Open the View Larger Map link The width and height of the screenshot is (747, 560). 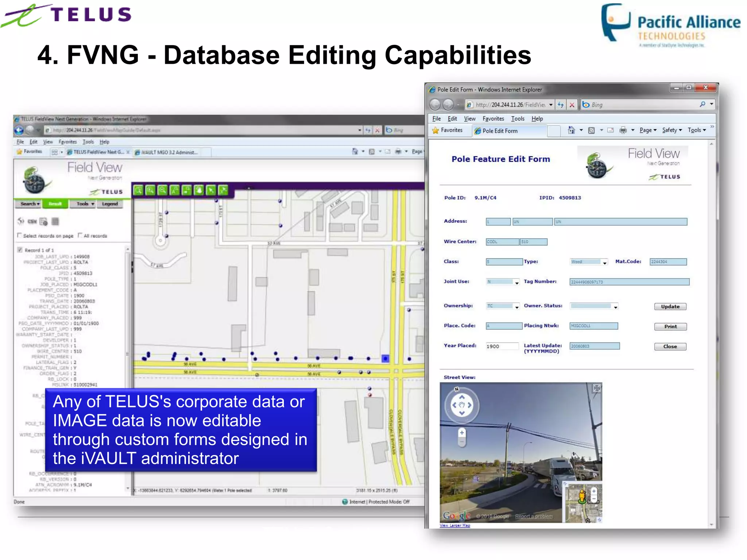pos(455,525)
